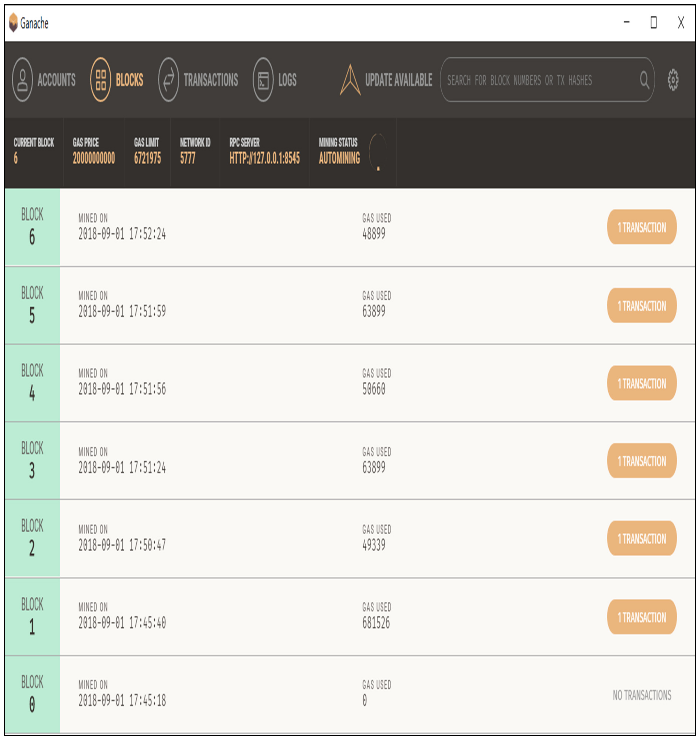The image size is (700, 741).
Task: Click the search magnifier icon
Action: point(644,80)
